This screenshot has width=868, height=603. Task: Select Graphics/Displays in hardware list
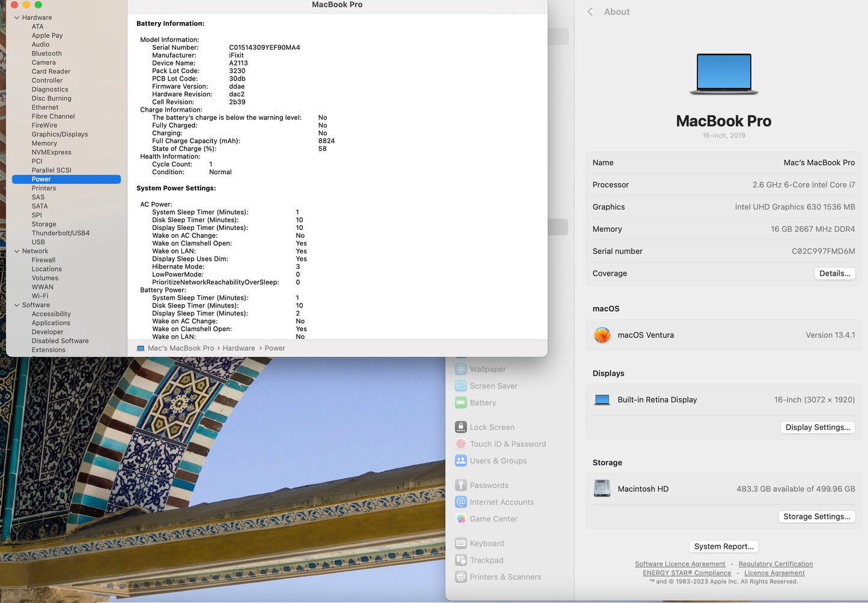[x=59, y=135]
